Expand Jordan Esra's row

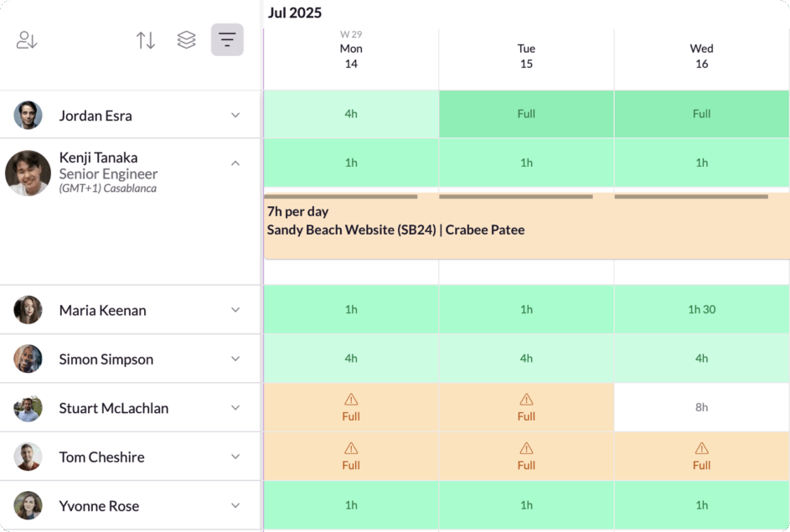point(235,116)
